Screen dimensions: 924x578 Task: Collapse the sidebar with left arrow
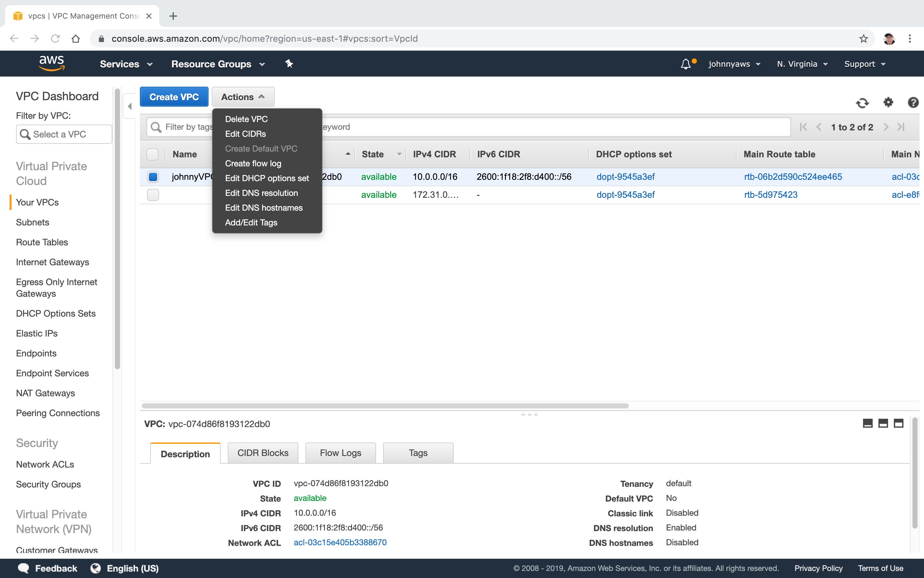130,106
